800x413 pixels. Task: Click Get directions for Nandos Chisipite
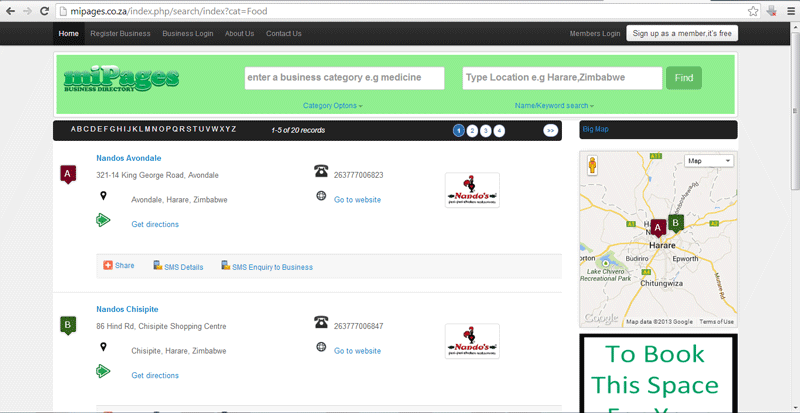coord(155,376)
